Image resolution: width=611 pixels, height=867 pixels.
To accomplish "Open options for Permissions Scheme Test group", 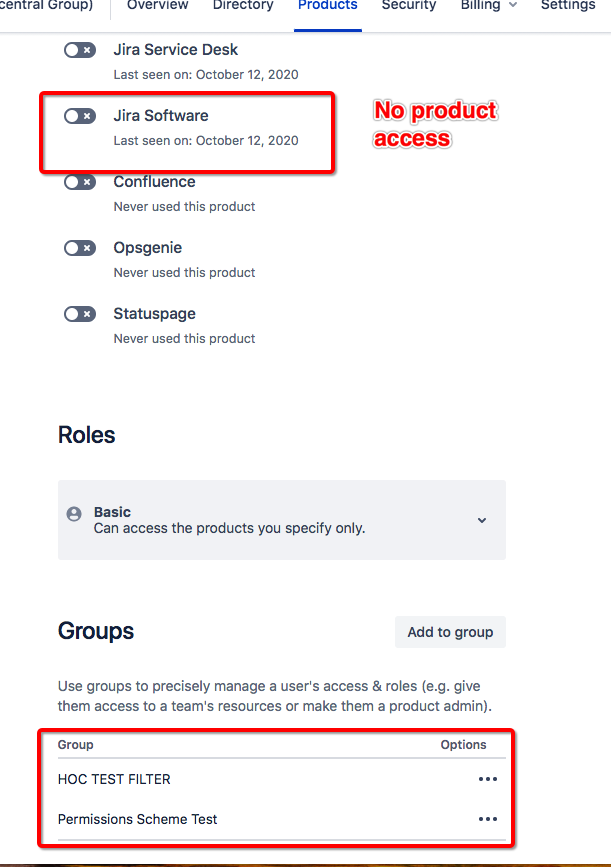I will (x=488, y=819).
